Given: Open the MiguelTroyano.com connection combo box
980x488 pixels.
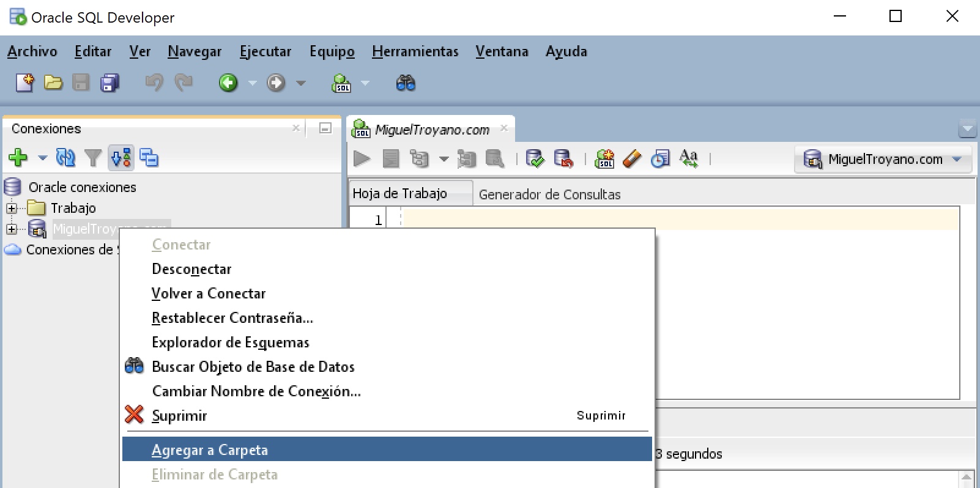Looking at the screenshot, I should coord(883,160).
